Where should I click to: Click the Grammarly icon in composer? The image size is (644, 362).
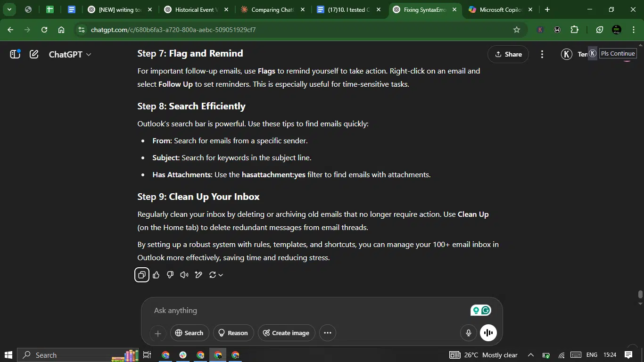click(x=486, y=310)
